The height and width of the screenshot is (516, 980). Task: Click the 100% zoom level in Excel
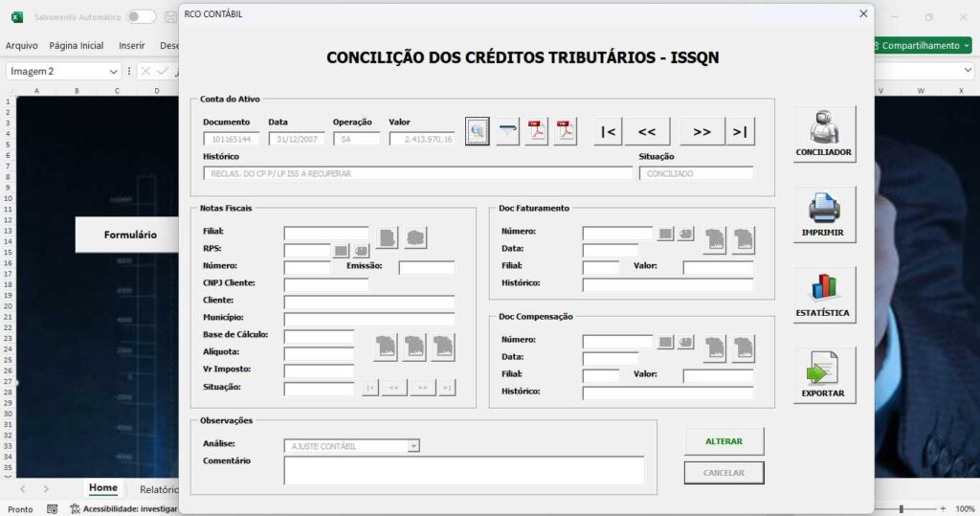965,509
